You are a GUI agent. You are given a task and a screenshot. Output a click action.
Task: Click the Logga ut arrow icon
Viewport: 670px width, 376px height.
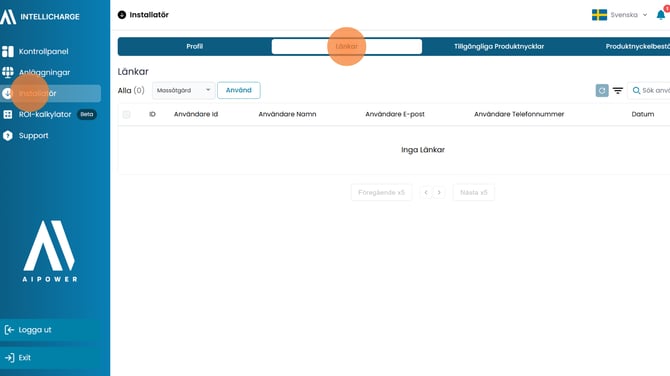pos(9,330)
